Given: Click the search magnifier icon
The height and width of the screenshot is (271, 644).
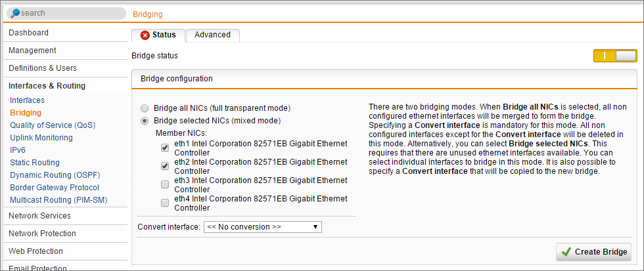Looking at the screenshot, I should 15,13.
